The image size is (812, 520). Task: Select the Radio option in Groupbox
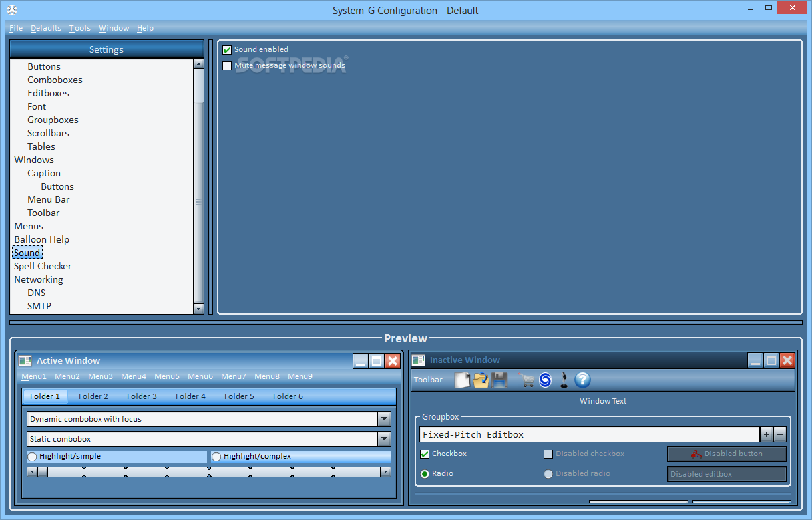[x=425, y=474]
